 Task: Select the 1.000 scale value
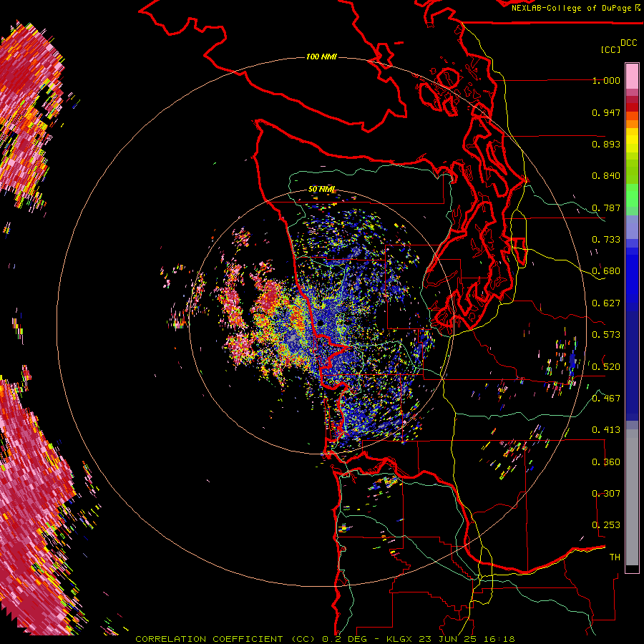click(606, 80)
